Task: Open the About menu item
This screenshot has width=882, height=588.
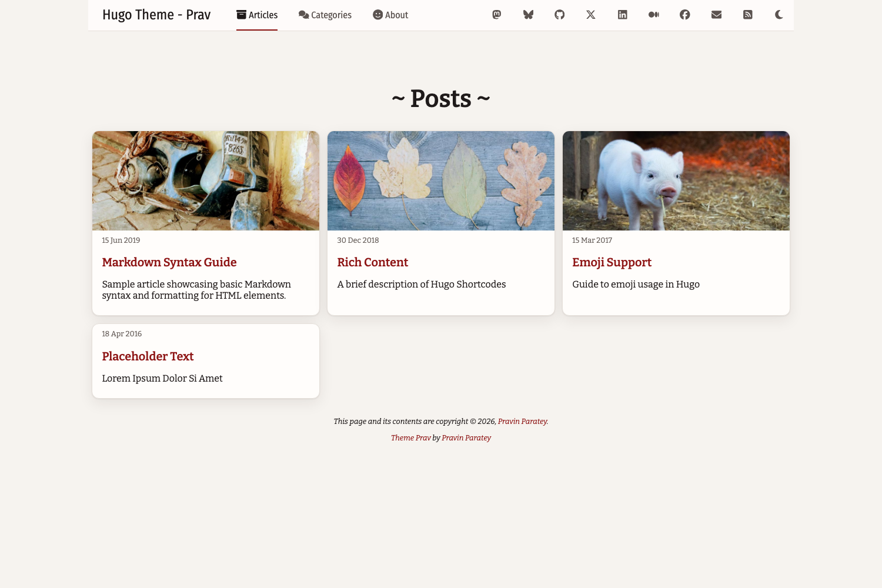Action: [390, 15]
